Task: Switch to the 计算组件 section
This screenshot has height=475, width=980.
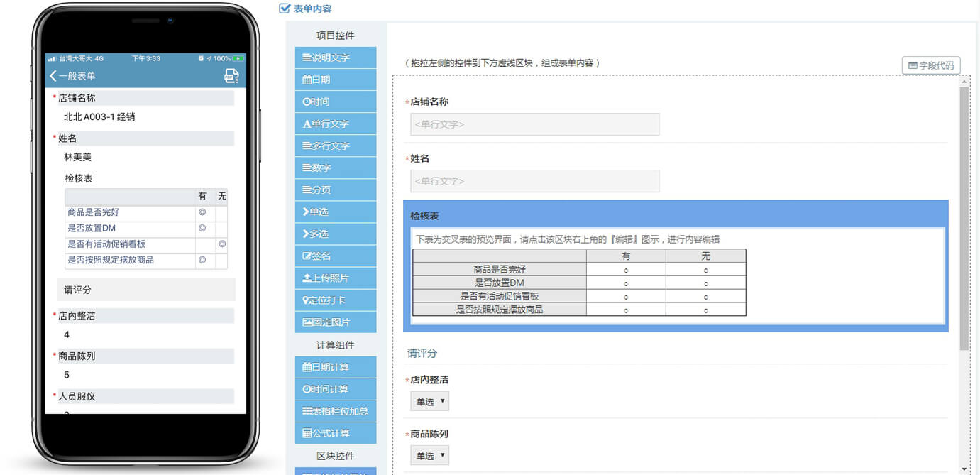Action: 336,344
